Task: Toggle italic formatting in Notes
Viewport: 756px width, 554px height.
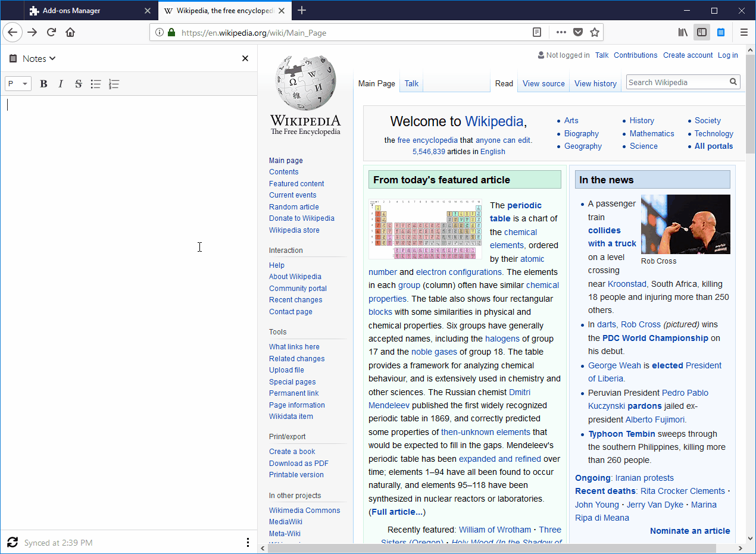Action: 60,84
